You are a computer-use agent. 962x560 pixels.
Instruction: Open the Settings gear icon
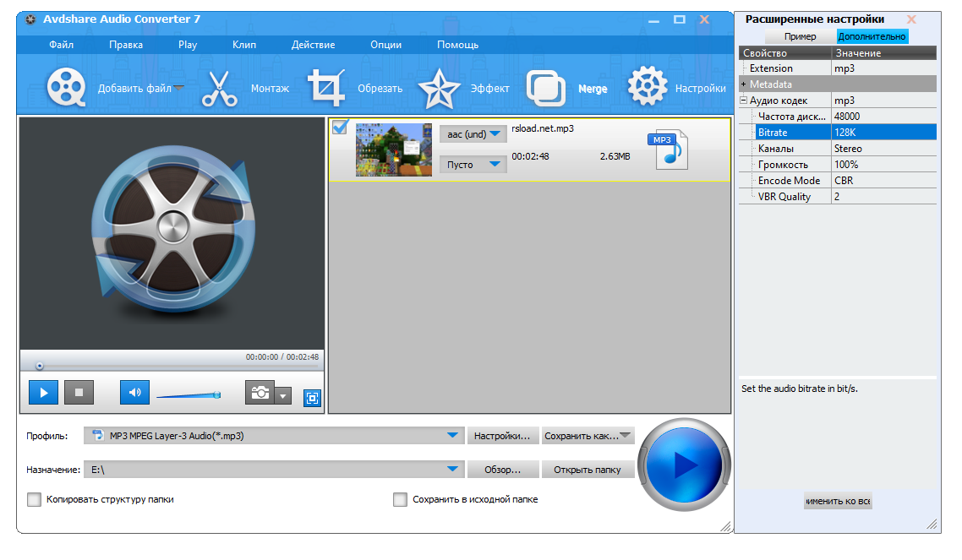(647, 85)
